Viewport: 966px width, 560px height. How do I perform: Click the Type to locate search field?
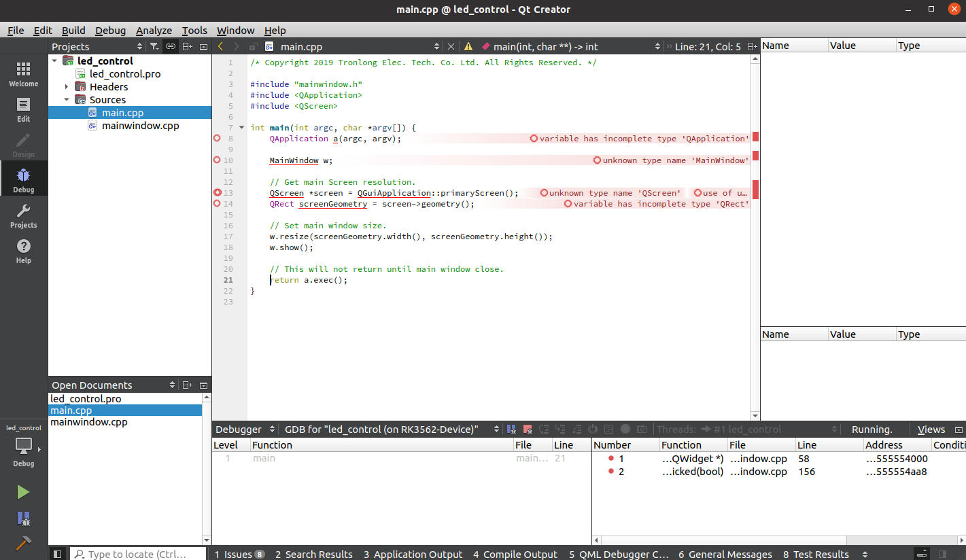pyautogui.click(x=136, y=554)
